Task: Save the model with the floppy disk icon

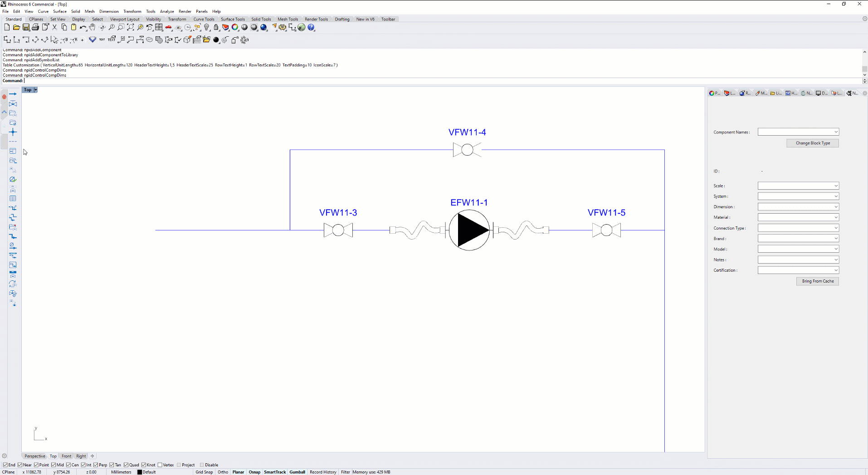Action: coord(26,27)
